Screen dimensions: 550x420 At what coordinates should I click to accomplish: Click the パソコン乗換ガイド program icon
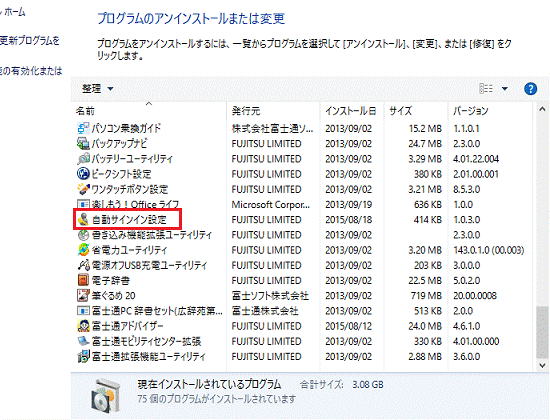coord(83,128)
